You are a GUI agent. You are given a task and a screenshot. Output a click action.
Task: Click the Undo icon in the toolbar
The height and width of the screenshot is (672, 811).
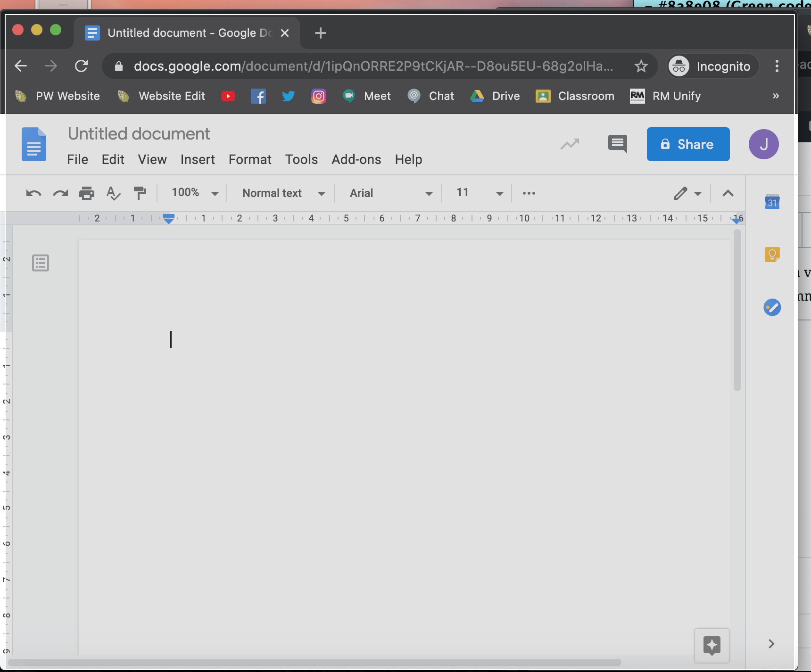32,193
